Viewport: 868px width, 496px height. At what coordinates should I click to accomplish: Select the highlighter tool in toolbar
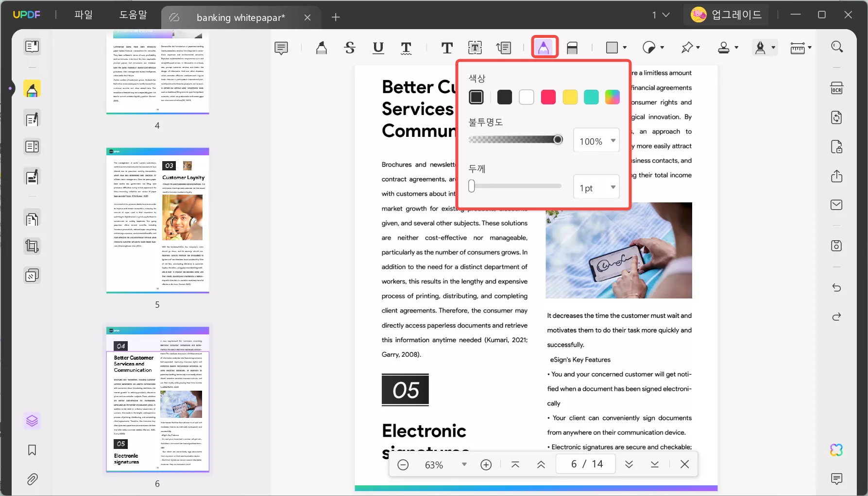tap(321, 48)
